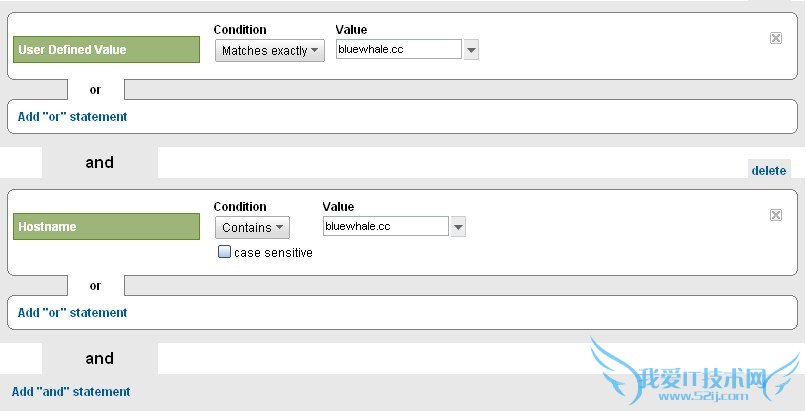Expand value suggestions for User Defined Value

[x=471, y=50]
